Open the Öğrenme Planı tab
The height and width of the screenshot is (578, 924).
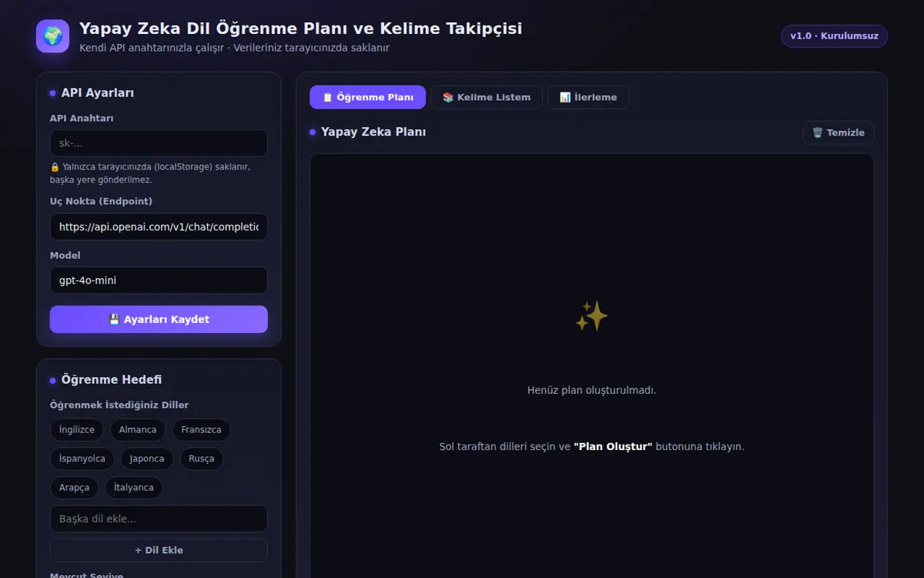(x=367, y=97)
